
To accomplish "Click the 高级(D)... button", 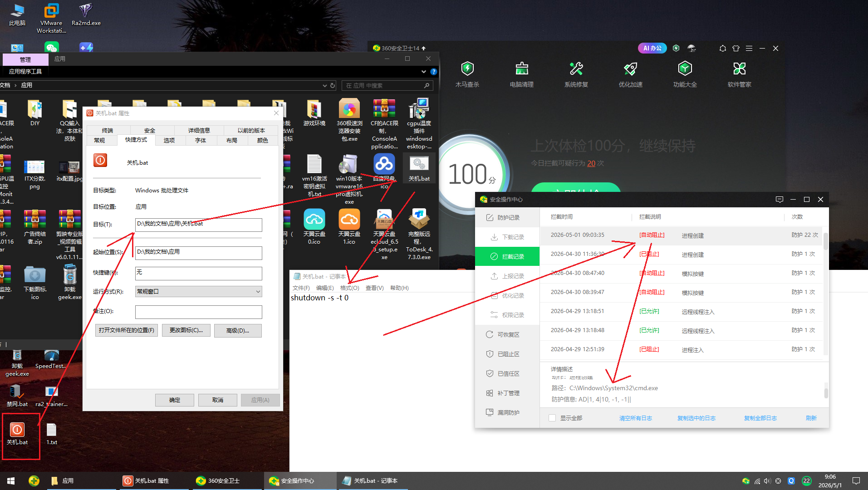I will point(238,330).
